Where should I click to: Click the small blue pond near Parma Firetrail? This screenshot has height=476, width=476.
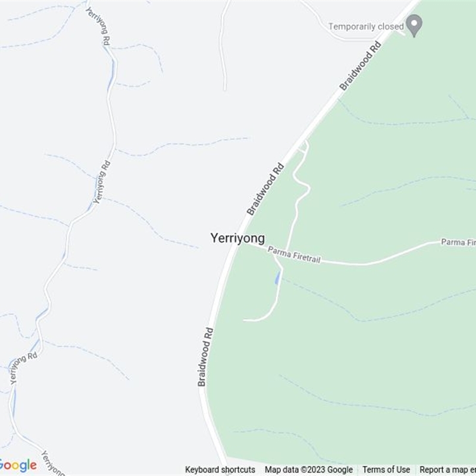pos(277,277)
